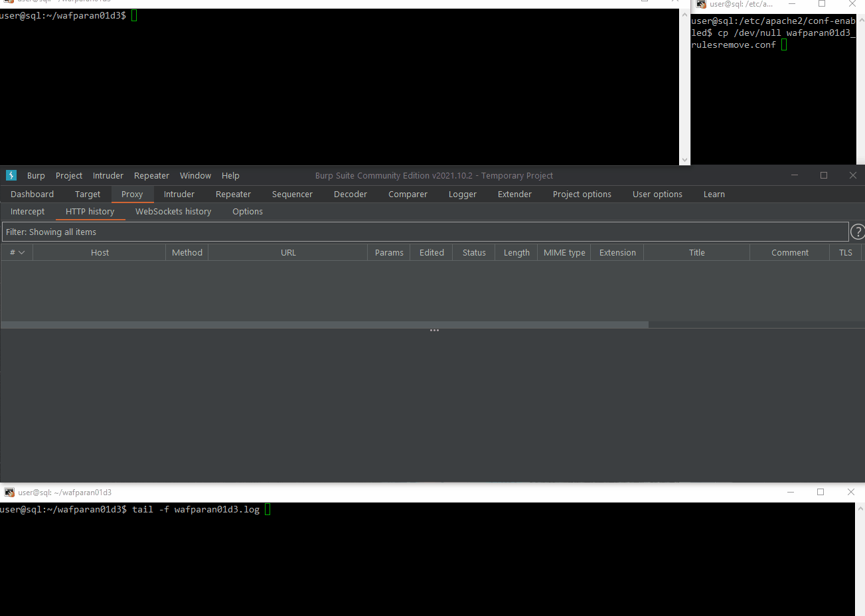Image resolution: width=865 pixels, height=616 pixels.
Task: Click the 'tail -f wafparan01d3.log' command line
Action: click(196, 510)
